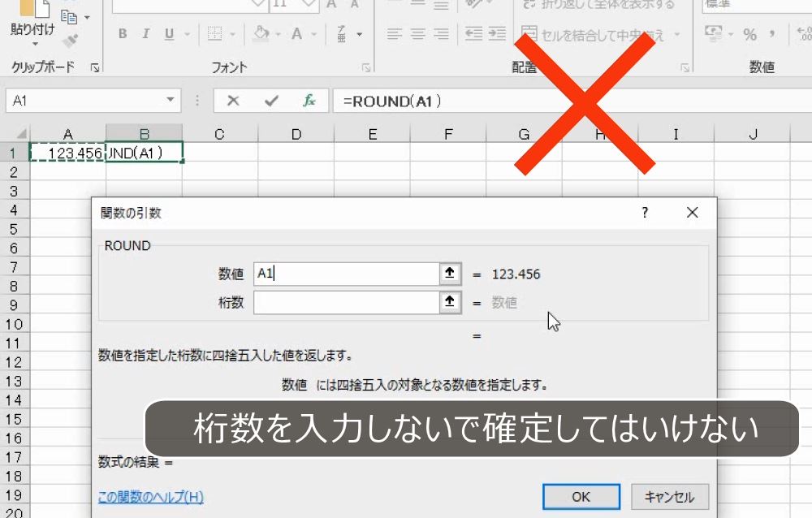Click the 折り返して全体を表示する wrap text button
812x518 pixels.
[598, 5]
